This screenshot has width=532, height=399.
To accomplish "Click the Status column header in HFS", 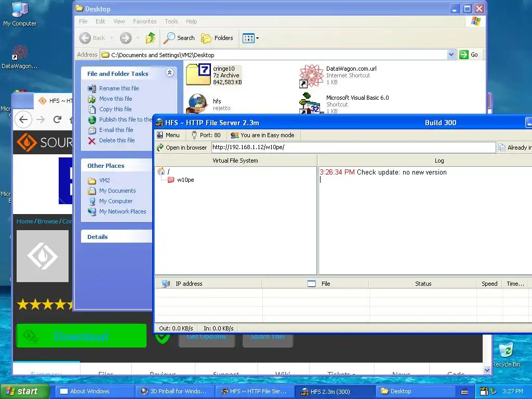I will click(423, 284).
